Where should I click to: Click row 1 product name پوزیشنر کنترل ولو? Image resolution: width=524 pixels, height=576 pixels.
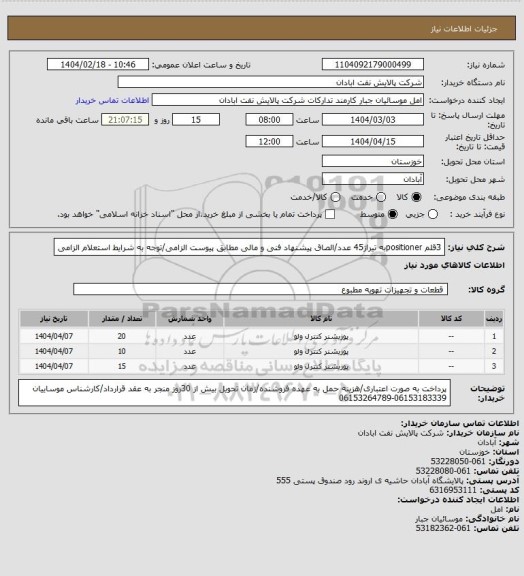(321, 336)
